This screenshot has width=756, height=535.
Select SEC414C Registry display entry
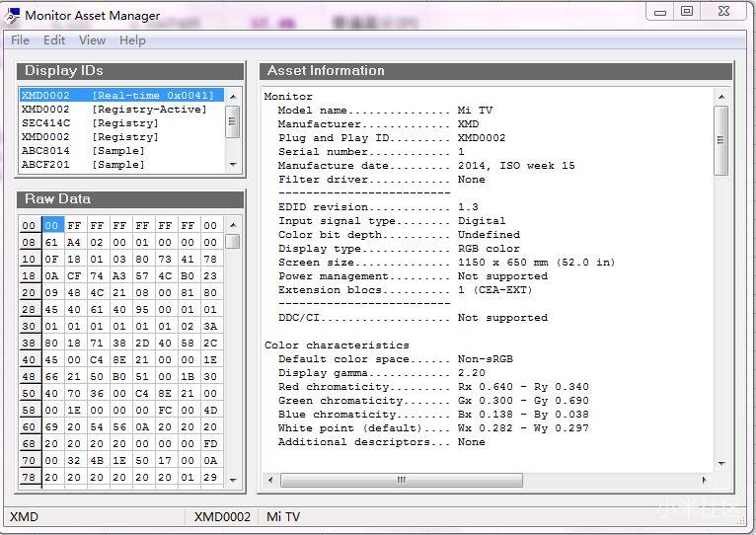tap(89, 123)
